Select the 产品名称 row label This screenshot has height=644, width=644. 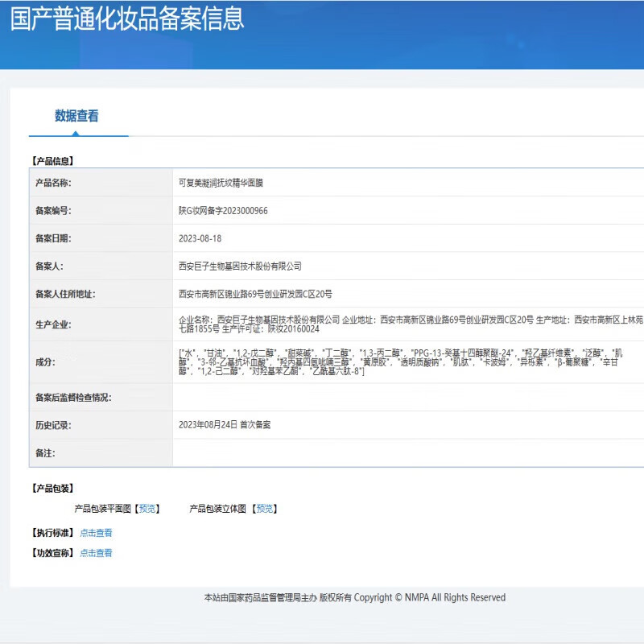point(56,182)
